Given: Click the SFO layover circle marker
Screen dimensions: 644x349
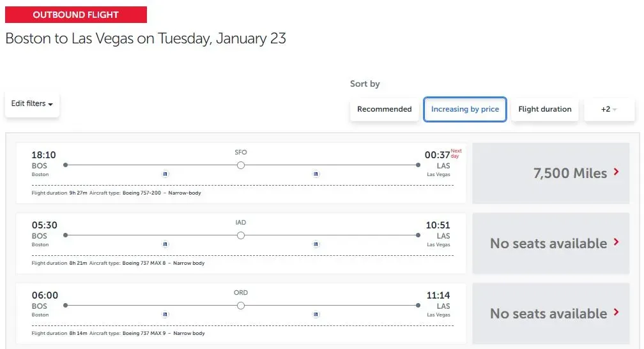Looking at the screenshot, I should click(x=241, y=165).
